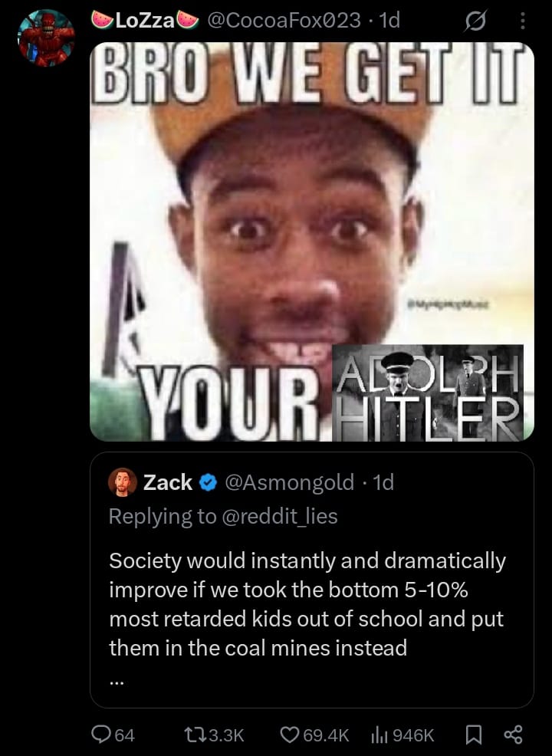Viewport: 552px width, 756px height.
Task: Open the reply comments icon
Action: (100, 735)
